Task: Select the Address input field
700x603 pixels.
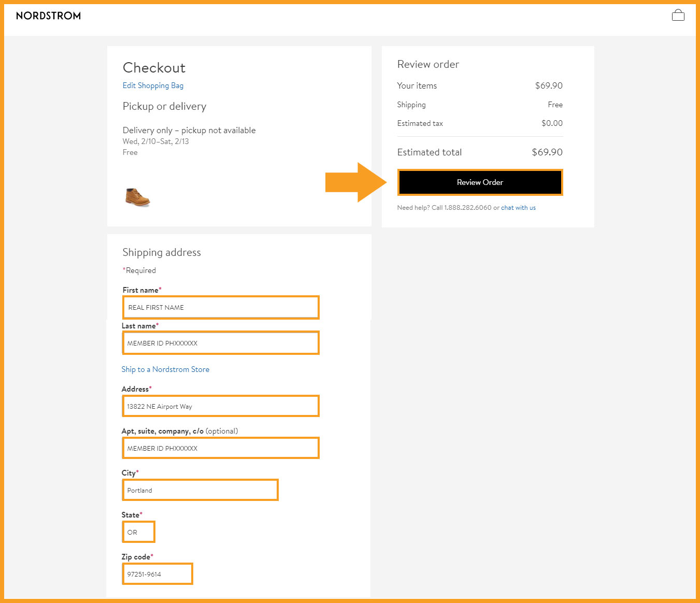Action: point(221,406)
